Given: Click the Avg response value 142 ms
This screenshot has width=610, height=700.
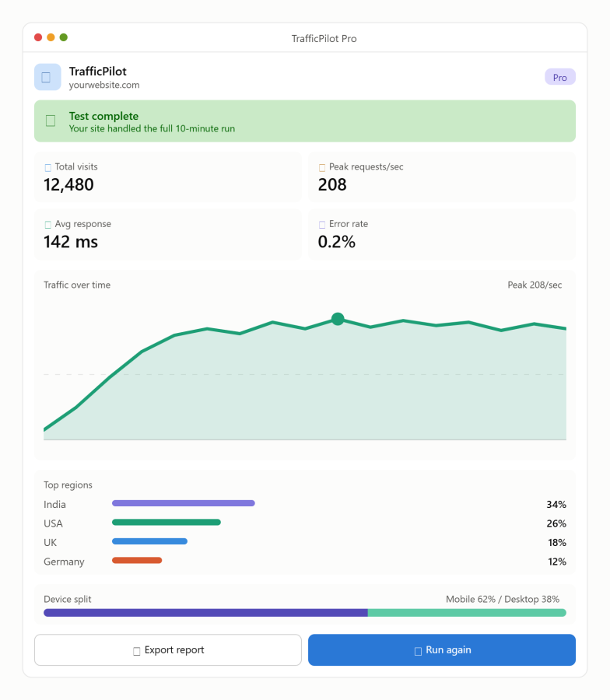Looking at the screenshot, I should tap(71, 242).
